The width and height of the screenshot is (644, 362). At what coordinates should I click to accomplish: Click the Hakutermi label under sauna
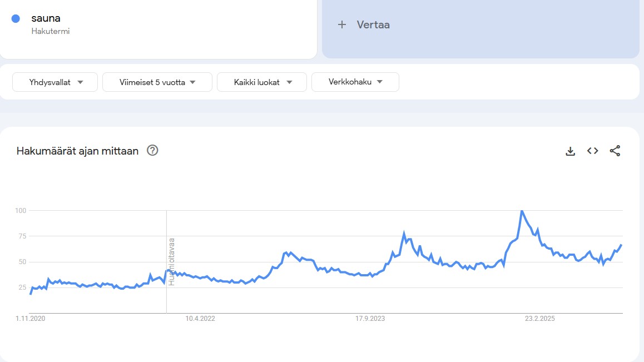point(51,31)
